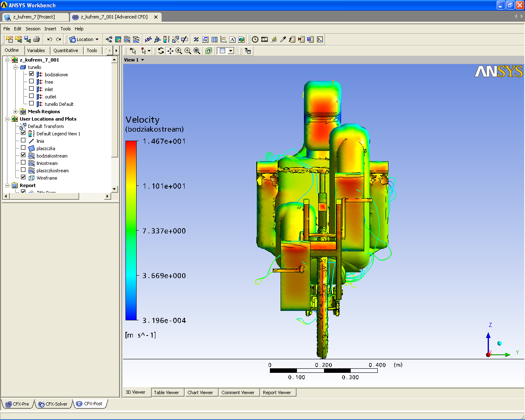The image size is (525, 420).
Task: Select the Rotate view tool
Action: tap(161, 51)
